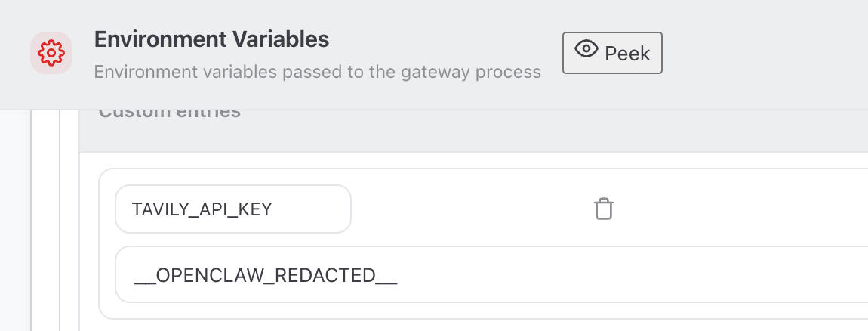Select the gateway process description text
The image size is (868, 331).
(317, 73)
